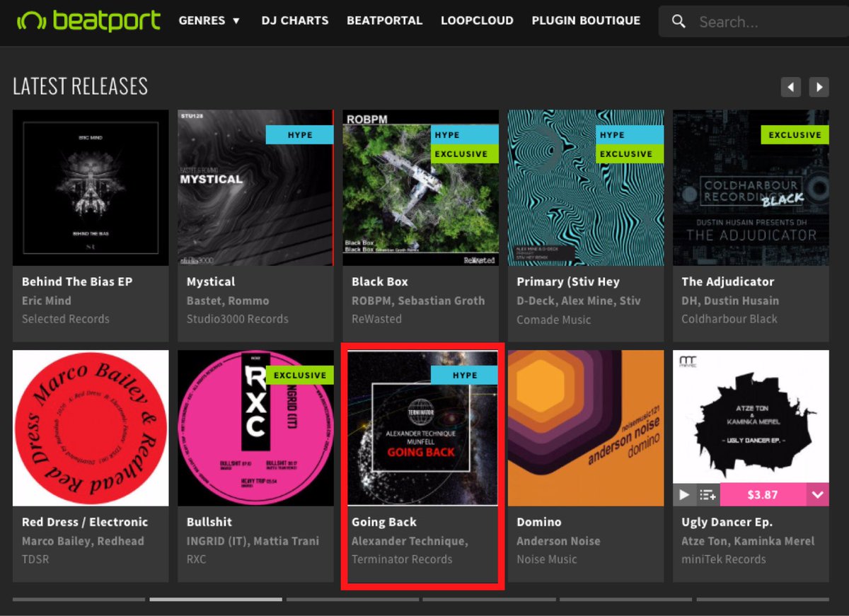
Task: Open the TDSR label
Action: (x=34, y=559)
